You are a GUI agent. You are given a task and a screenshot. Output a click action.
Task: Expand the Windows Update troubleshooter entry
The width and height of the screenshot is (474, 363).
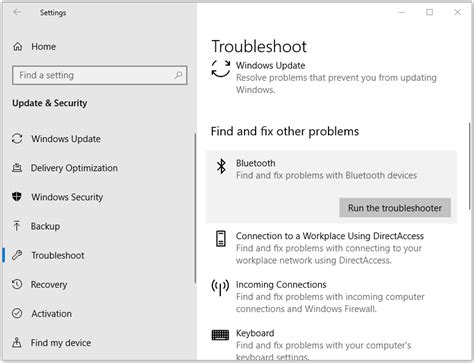click(331, 77)
